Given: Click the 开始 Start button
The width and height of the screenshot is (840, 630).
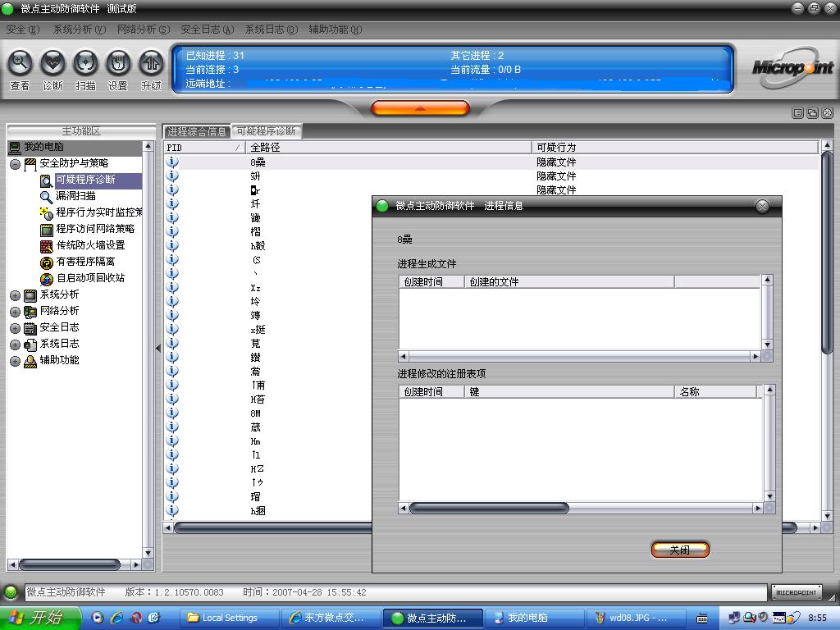Looking at the screenshot, I should pos(40,618).
